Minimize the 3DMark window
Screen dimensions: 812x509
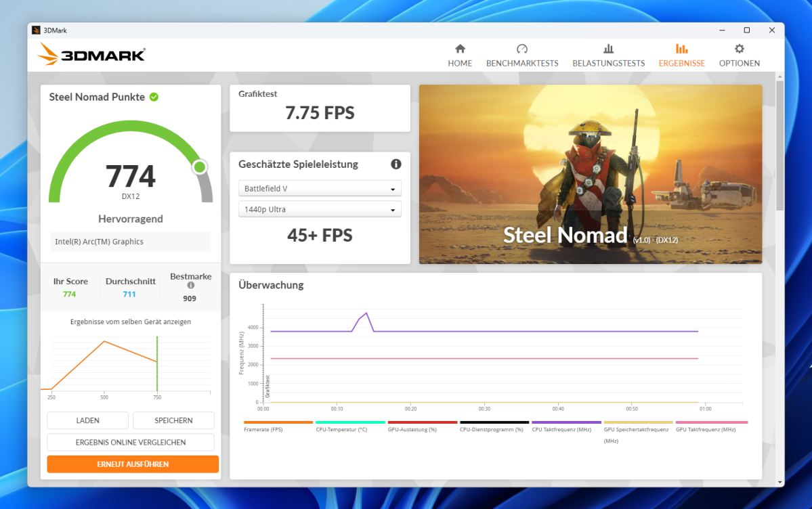coord(722,30)
